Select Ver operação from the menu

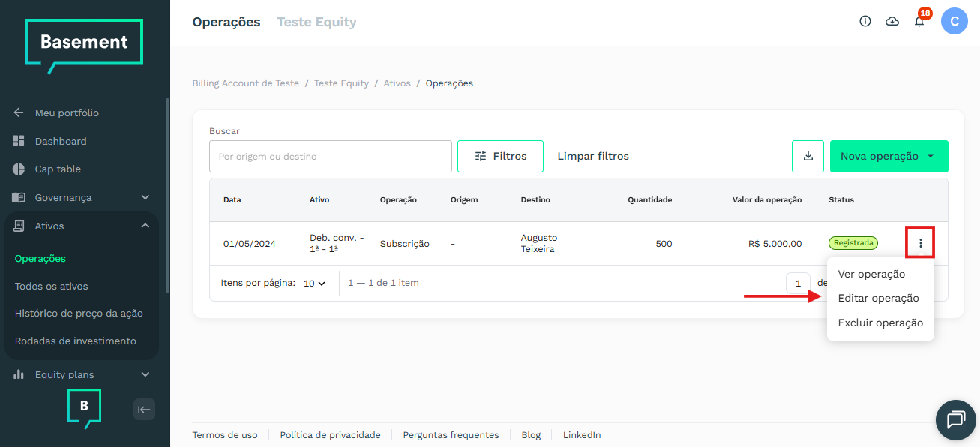pyautogui.click(x=871, y=274)
